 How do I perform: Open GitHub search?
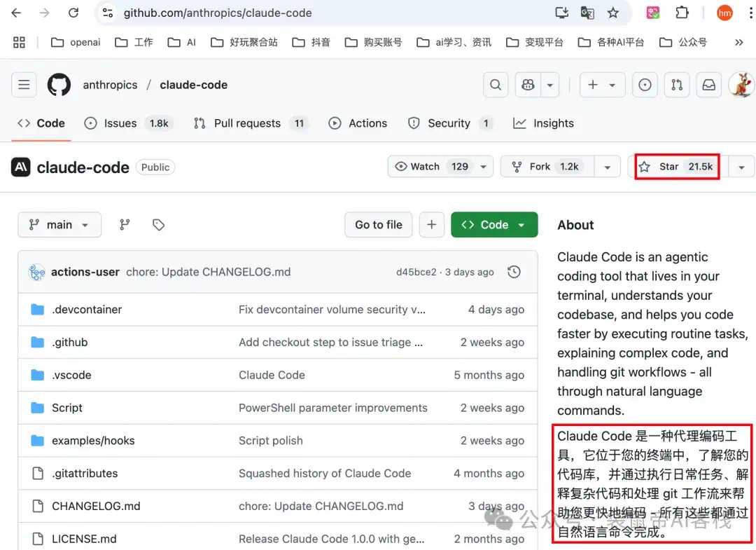(x=496, y=85)
